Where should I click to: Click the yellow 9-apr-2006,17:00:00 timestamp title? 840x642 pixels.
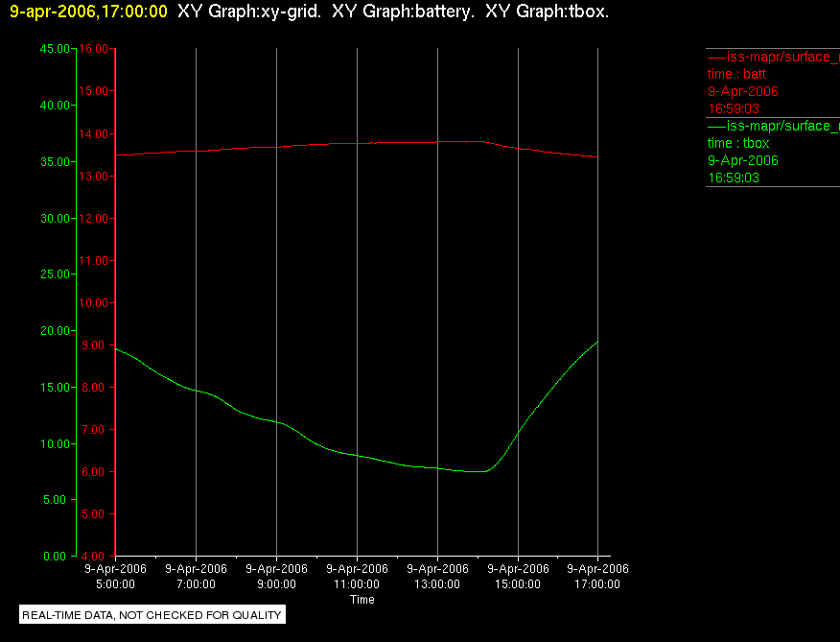[88, 12]
